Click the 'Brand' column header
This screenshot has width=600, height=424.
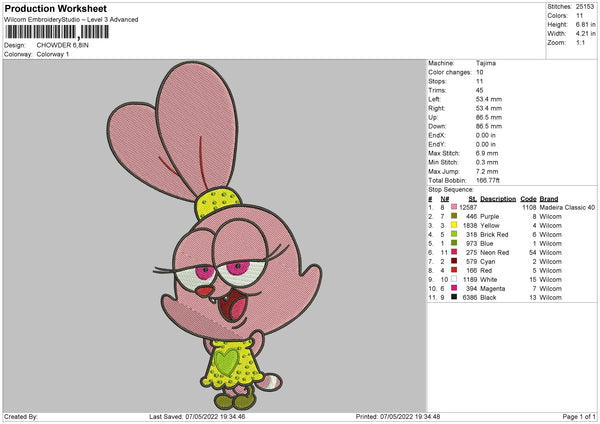[x=549, y=199]
